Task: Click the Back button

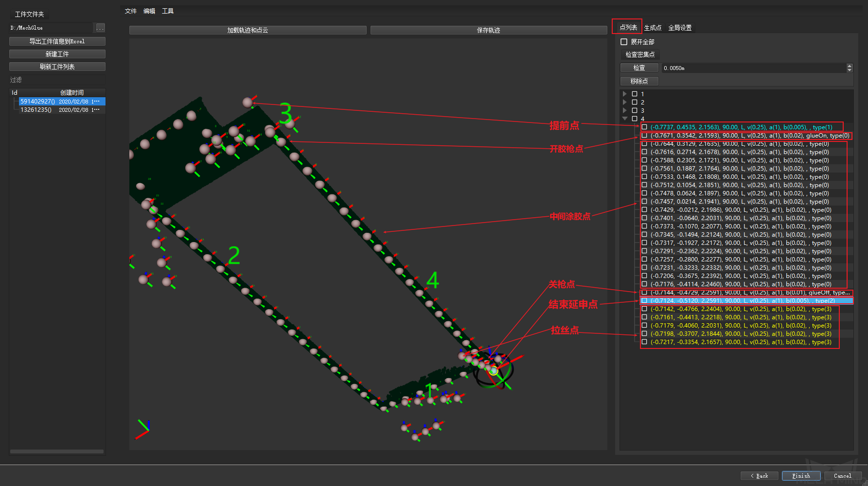Action: coord(760,476)
